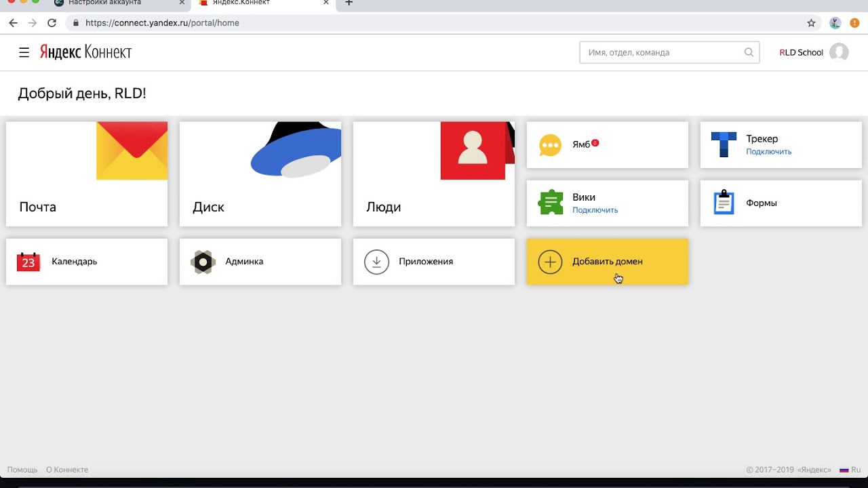Open the О Коннекте footer link
The image size is (868, 488).
click(x=67, y=470)
